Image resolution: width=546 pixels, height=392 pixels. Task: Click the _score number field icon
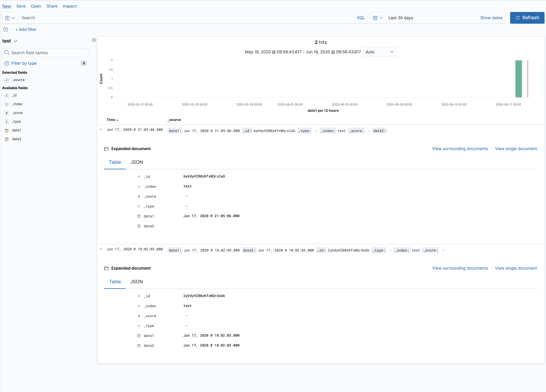tap(7, 113)
